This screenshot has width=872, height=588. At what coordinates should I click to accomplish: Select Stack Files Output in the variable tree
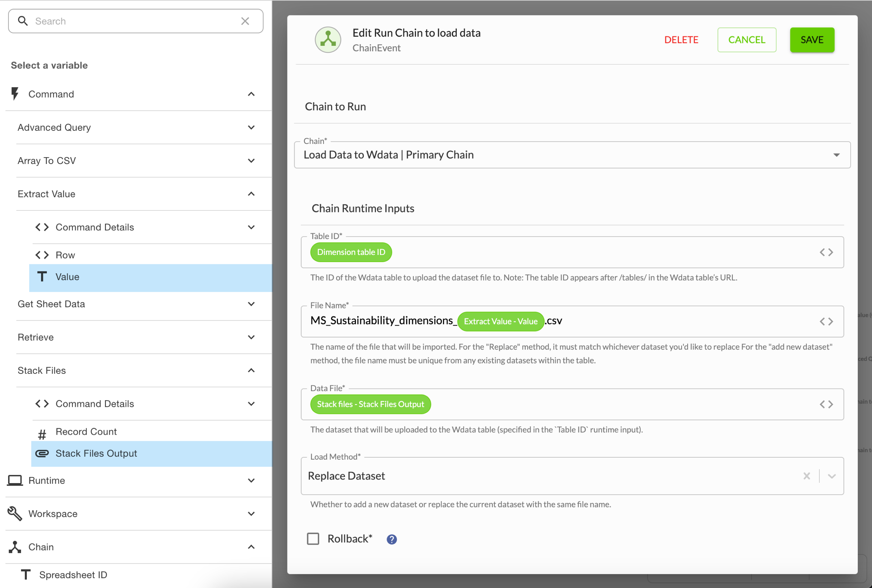pyautogui.click(x=96, y=453)
